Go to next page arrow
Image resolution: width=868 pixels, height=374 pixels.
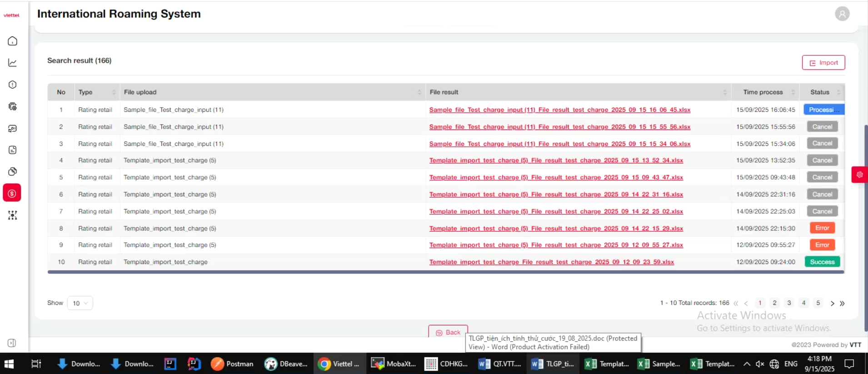832,304
